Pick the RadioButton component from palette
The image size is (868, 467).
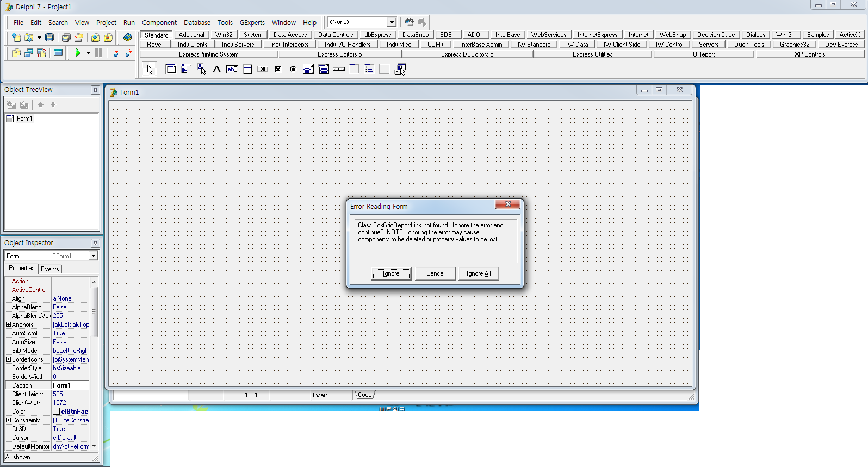pos(293,69)
